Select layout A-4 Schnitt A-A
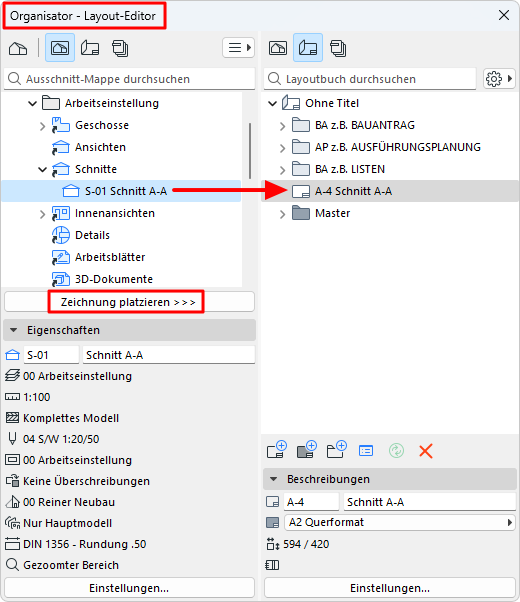520x602 pixels. pyautogui.click(x=390, y=191)
